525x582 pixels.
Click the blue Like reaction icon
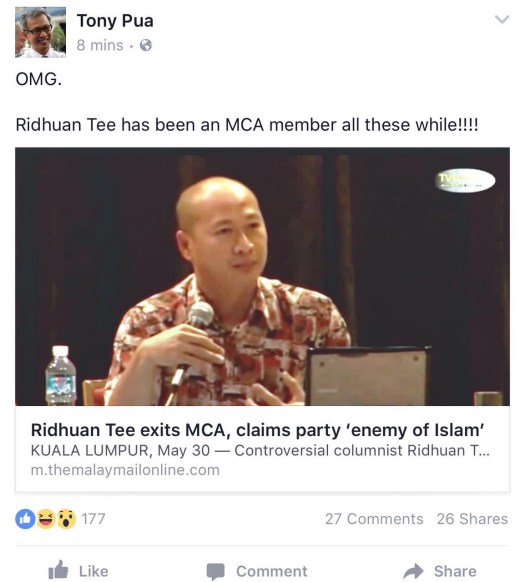(25, 519)
